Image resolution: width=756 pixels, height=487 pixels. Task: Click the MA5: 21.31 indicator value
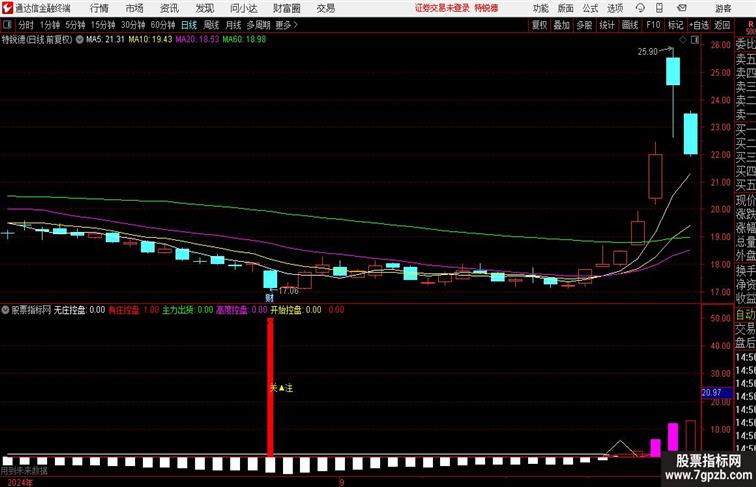click(x=105, y=40)
